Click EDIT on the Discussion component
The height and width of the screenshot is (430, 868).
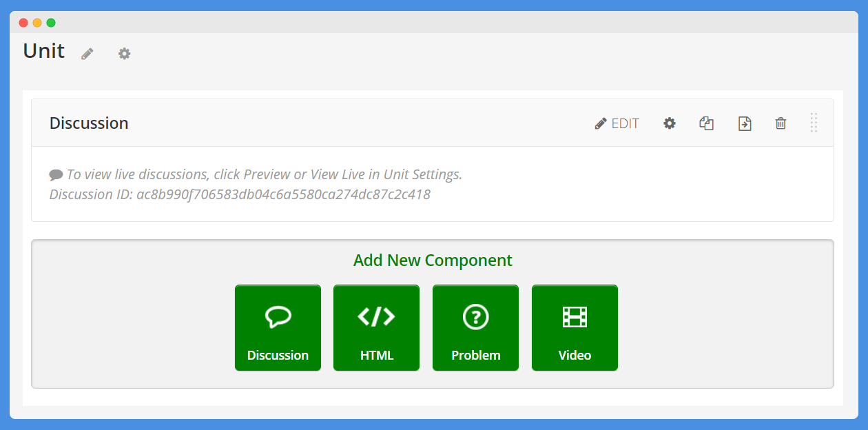point(617,123)
